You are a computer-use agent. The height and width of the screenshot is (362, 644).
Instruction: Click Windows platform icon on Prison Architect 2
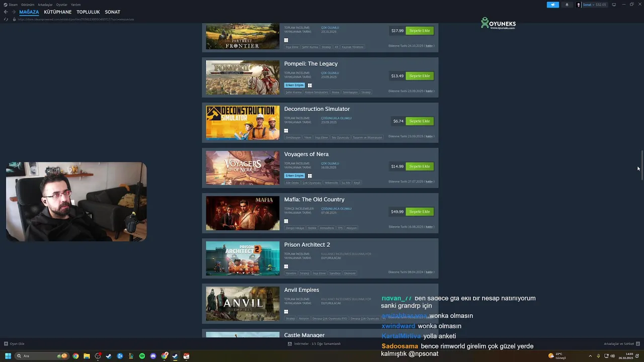pyautogui.click(x=286, y=266)
